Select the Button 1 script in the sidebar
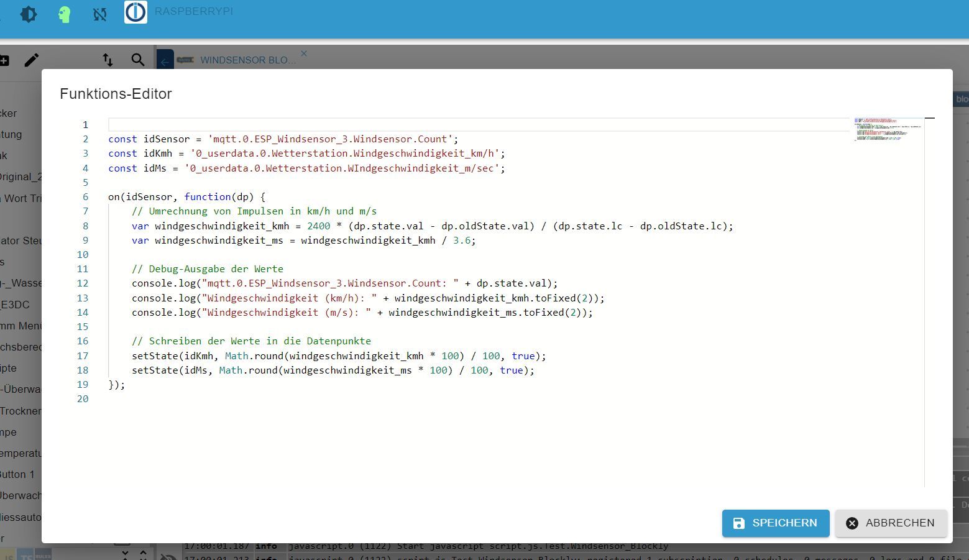The image size is (969, 560). tap(17, 474)
